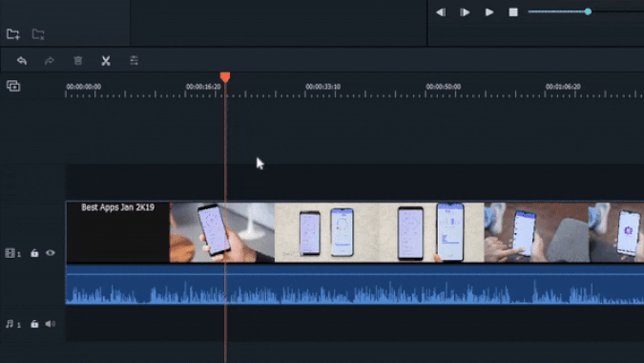Stop playback with the Stop button
644x363 pixels.
tap(513, 12)
